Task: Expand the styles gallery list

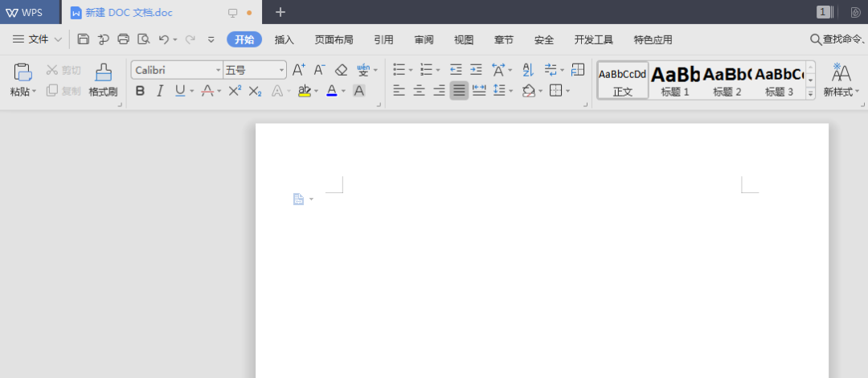Action: click(x=810, y=93)
